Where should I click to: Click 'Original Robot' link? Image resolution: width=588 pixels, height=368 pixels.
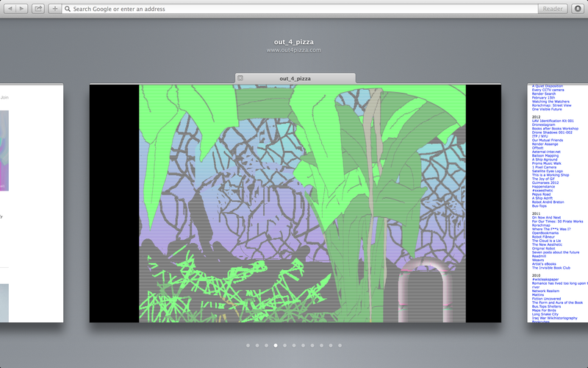point(543,249)
